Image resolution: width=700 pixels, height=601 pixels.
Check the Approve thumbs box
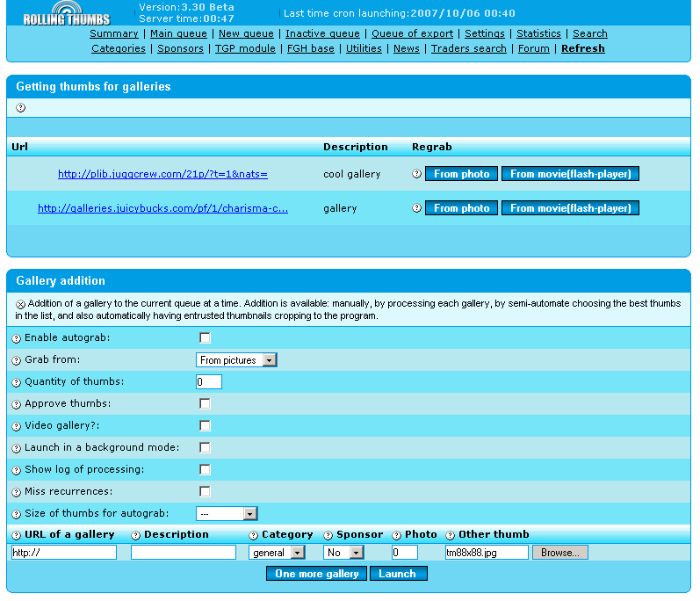pyautogui.click(x=205, y=403)
